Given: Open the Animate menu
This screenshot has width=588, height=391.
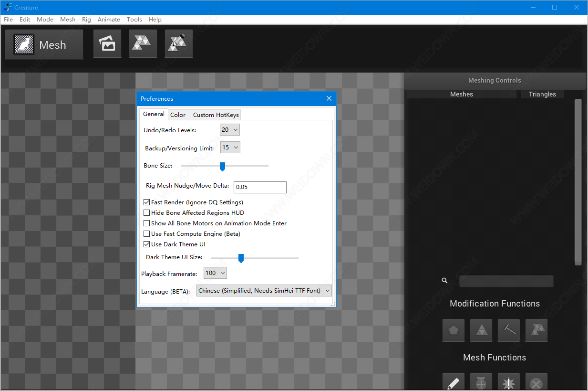Looking at the screenshot, I should (109, 20).
